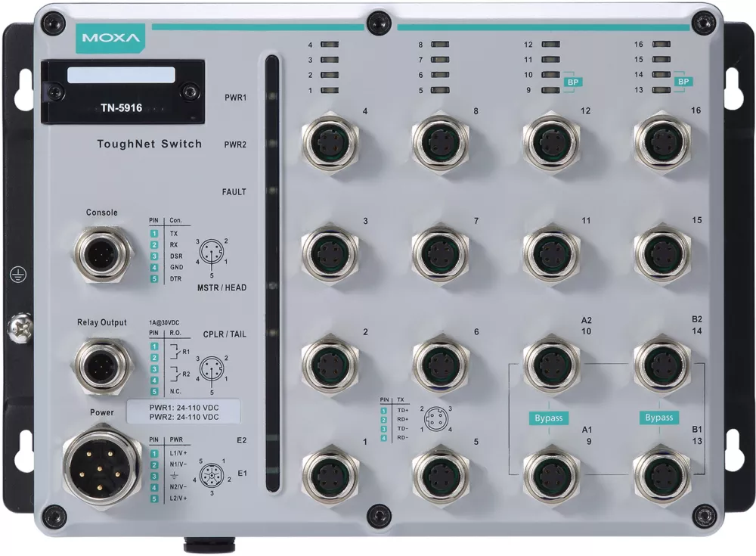This screenshot has height=556, width=756.
Task: Click the LED indicator for port 4
Action: click(330, 45)
